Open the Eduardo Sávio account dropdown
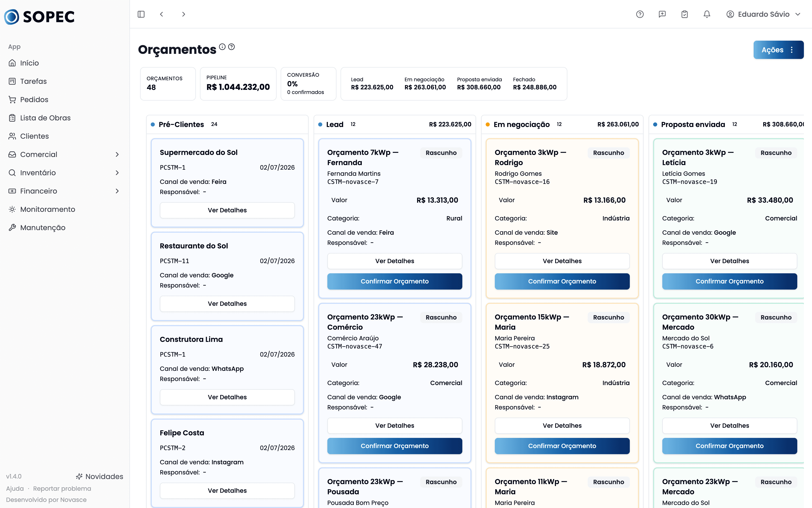The image size is (812, 508). pyautogui.click(x=764, y=14)
